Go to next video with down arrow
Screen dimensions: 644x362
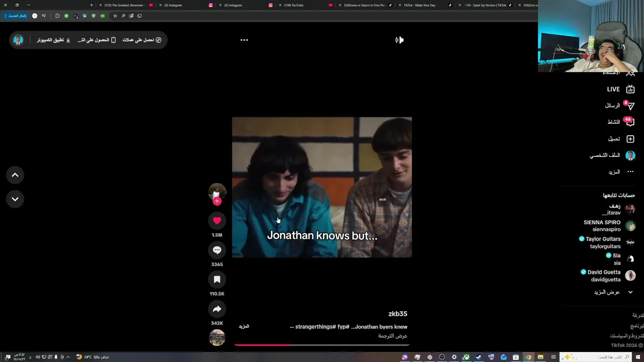click(x=15, y=199)
